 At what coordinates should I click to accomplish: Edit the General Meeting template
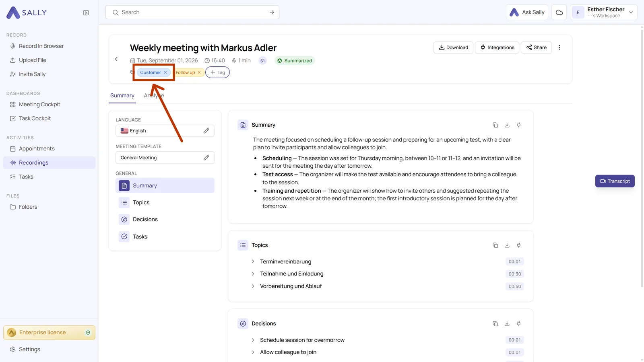tap(206, 158)
